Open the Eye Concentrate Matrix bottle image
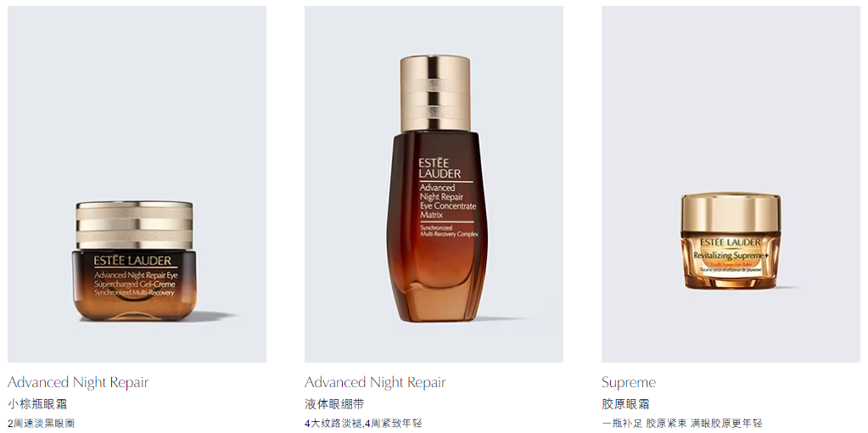This screenshot has height=433, width=868. click(434, 184)
